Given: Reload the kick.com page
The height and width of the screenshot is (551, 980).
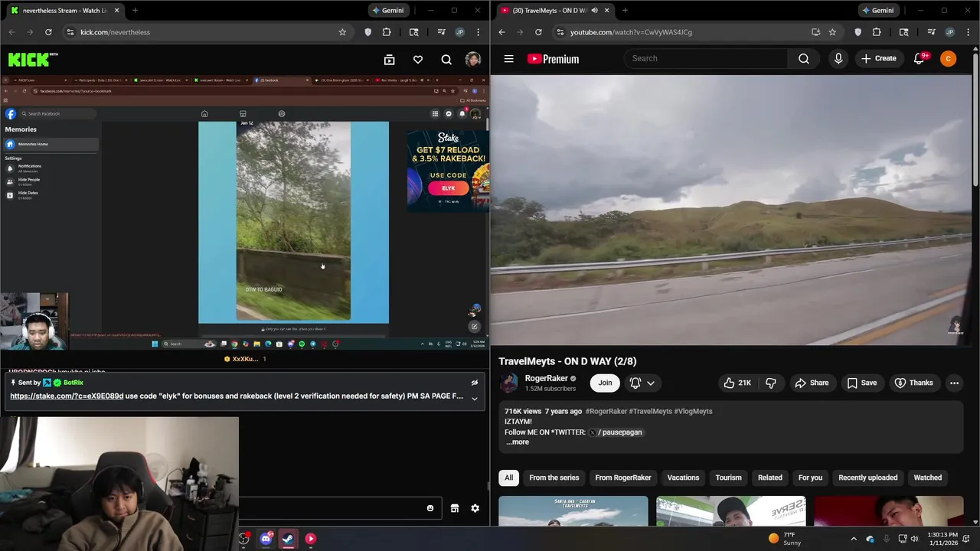Looking at the screenshot, I should click(x=48, y=32).
